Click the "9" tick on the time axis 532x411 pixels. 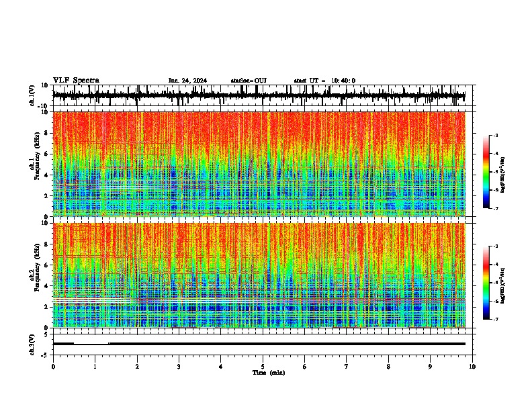click(x=430, y=367)
